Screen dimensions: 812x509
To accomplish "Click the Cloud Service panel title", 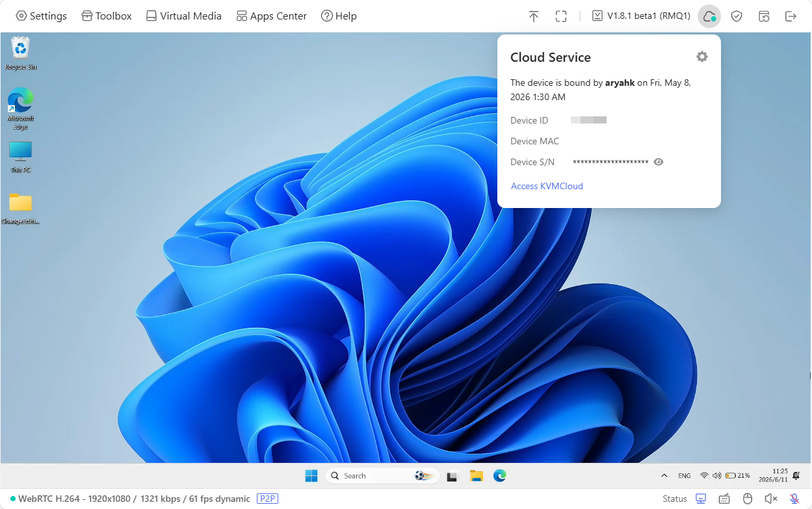I will click(x=551, y=57).
